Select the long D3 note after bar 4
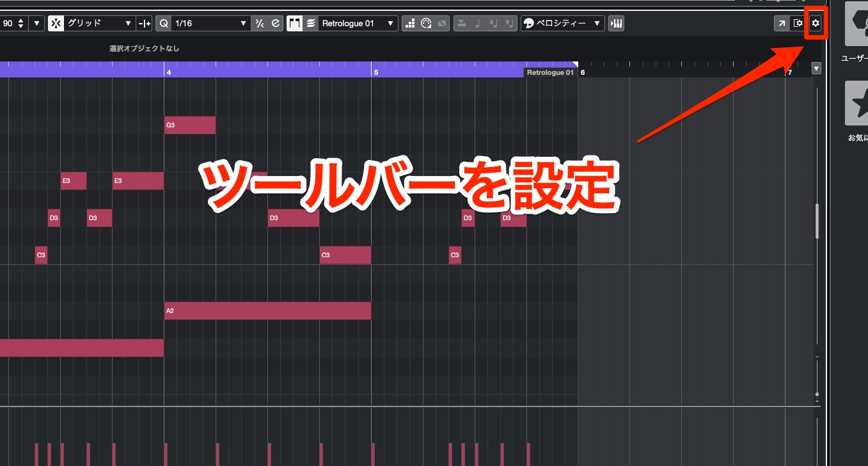868x466 pixels. pyautogui.click(x=294, y=218)
